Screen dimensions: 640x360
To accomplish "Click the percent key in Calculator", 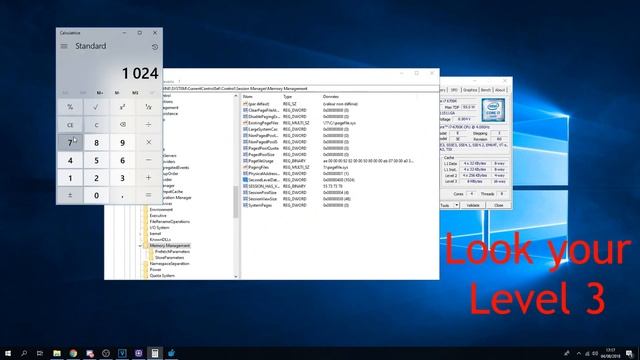I will pos(70,107).
